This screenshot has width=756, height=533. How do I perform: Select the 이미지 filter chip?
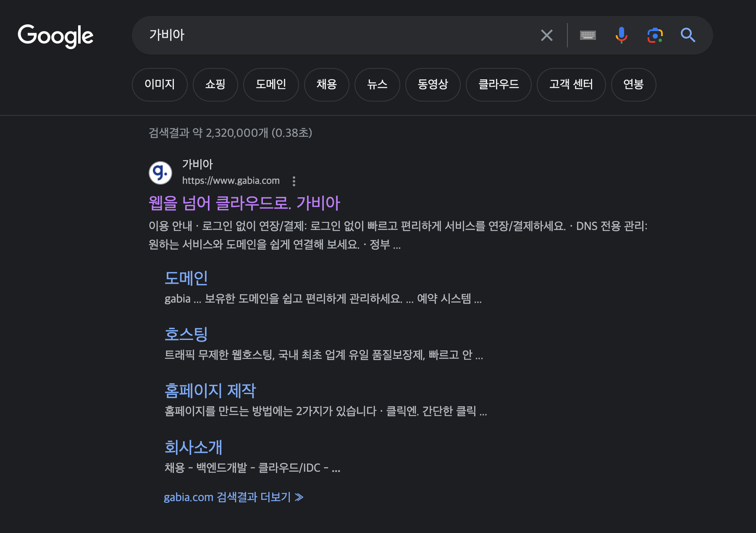tap(160, 84)
